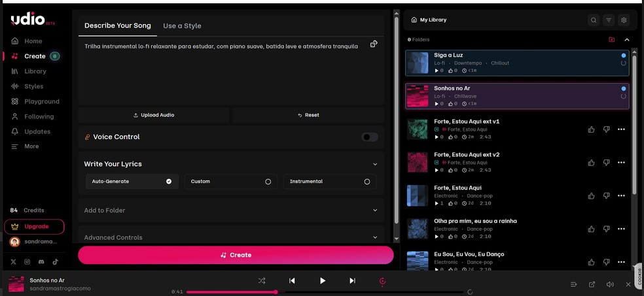Open the library filter icon
Image resolution: width=644 pixels, height=296 pixels.
(609, 20)
